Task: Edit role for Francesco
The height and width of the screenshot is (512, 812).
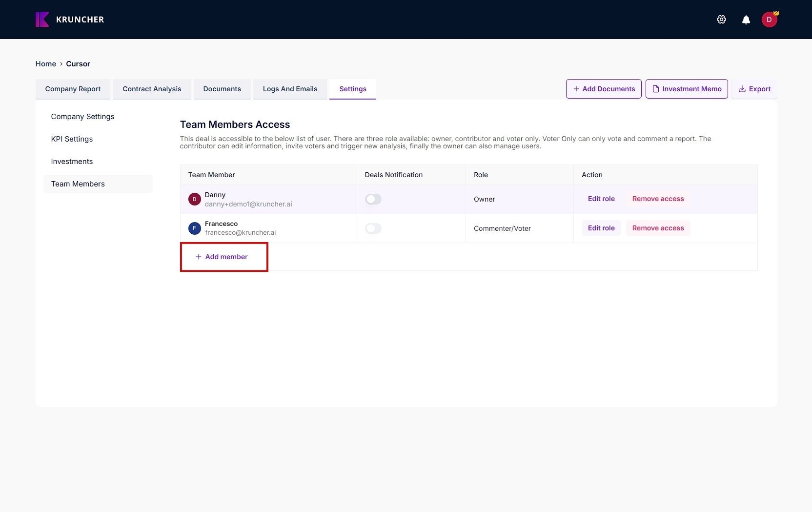Action: coord(601,228)
